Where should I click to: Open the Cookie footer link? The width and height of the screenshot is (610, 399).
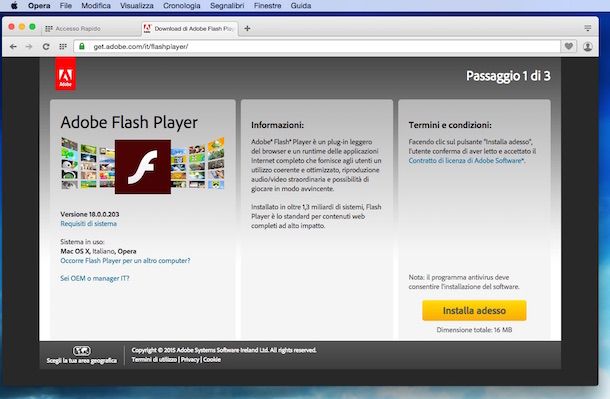coord(212,360)
